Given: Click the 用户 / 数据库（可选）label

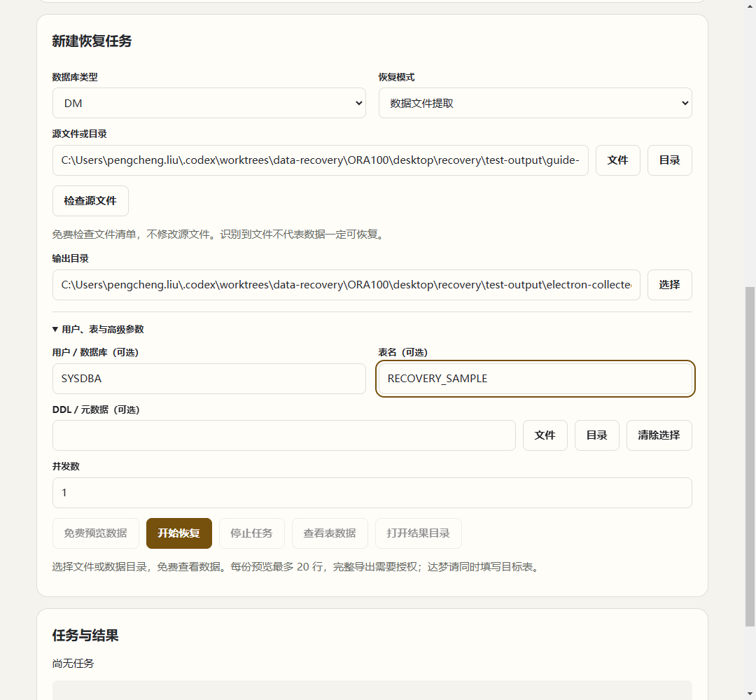Looking at the screenshot, I should 95,352.
